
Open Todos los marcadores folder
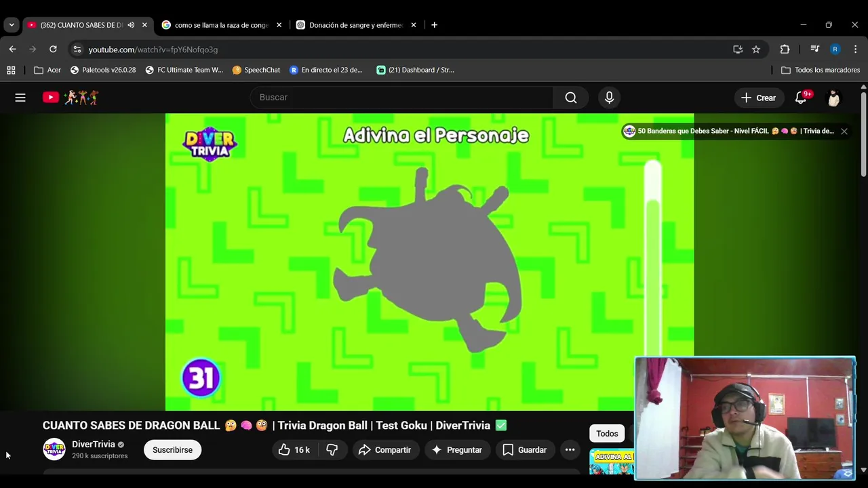(x=821, y=70)
